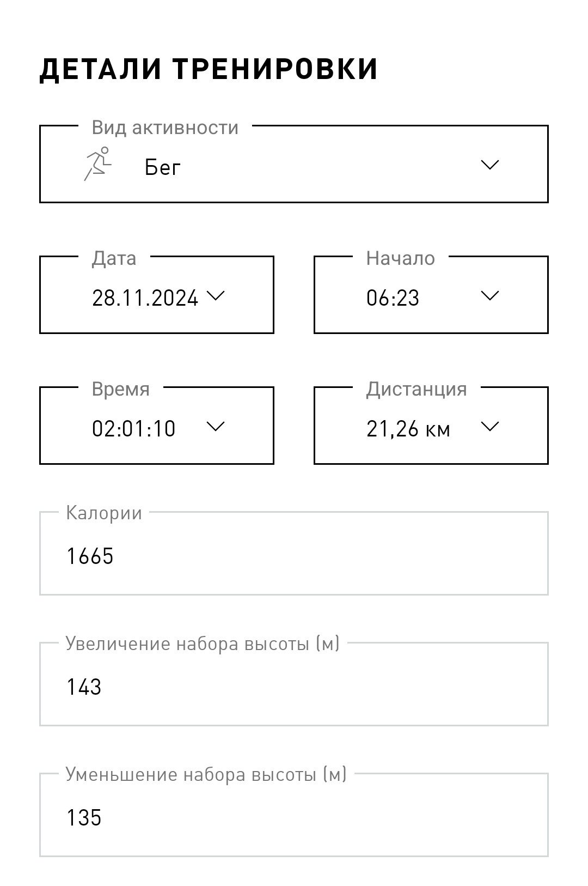Focus the Калории field showing 1665
588x886 pixels.
coord(294,553)
